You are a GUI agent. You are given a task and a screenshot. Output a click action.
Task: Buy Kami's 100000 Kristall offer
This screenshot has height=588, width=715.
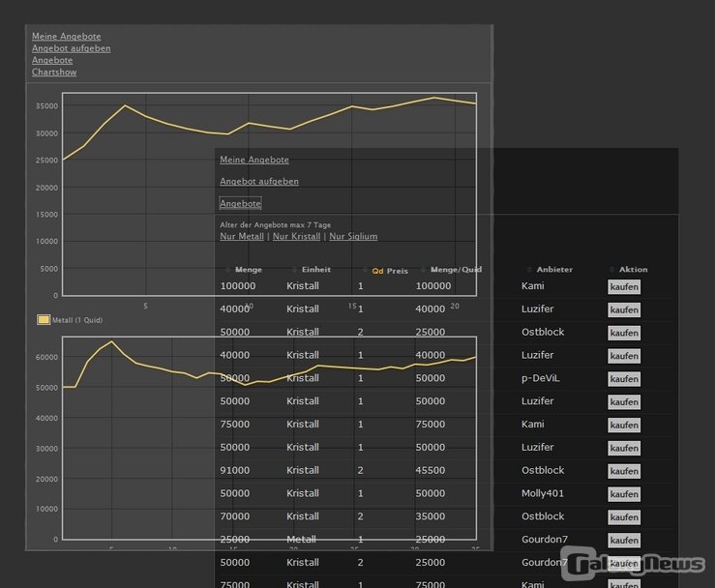tap(624, 287)
